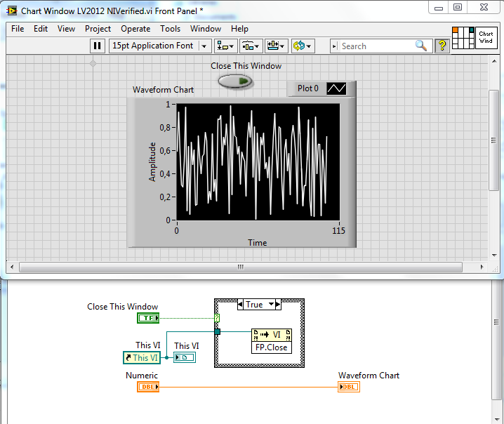Switch to previous case with left arrow
This screenshot has height=424, width=504.
tap(240, 304)
